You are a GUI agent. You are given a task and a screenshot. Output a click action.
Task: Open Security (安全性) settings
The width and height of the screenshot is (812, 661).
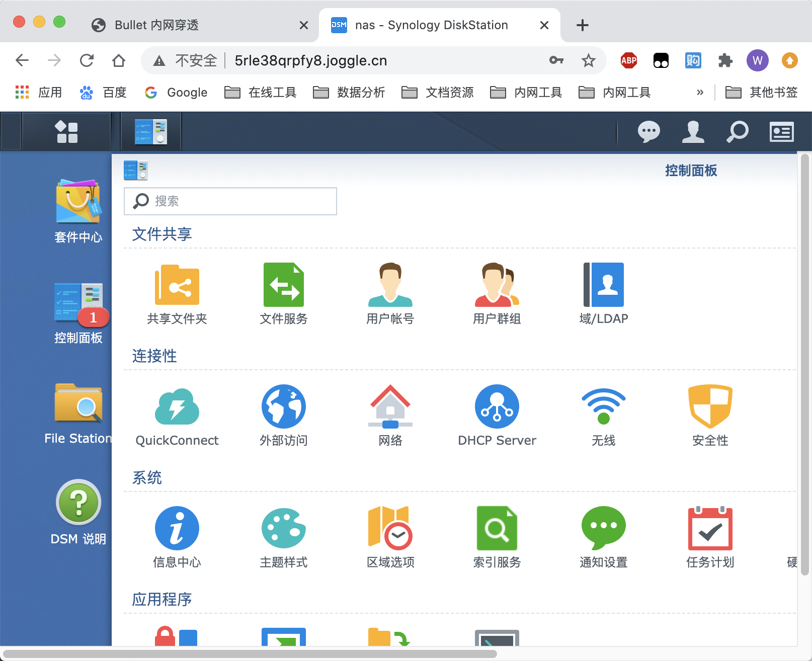coord(710,416)
